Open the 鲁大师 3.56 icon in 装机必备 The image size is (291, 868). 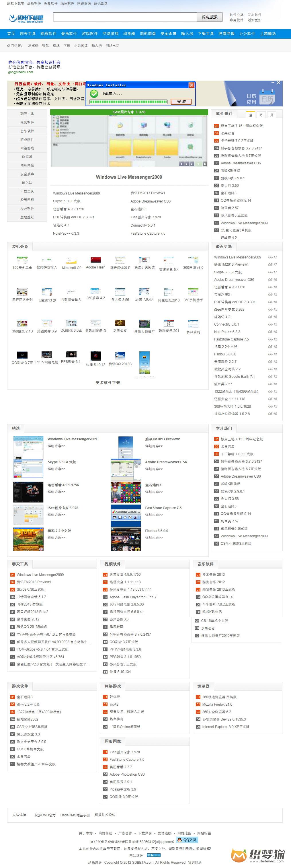point(120,292)
